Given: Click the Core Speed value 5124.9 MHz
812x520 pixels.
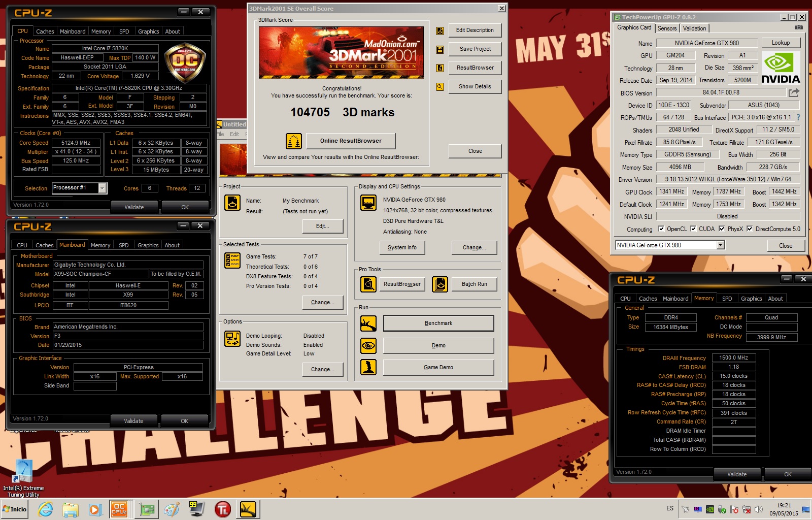Looking at the screenshot, I should (x=76, y=143).
